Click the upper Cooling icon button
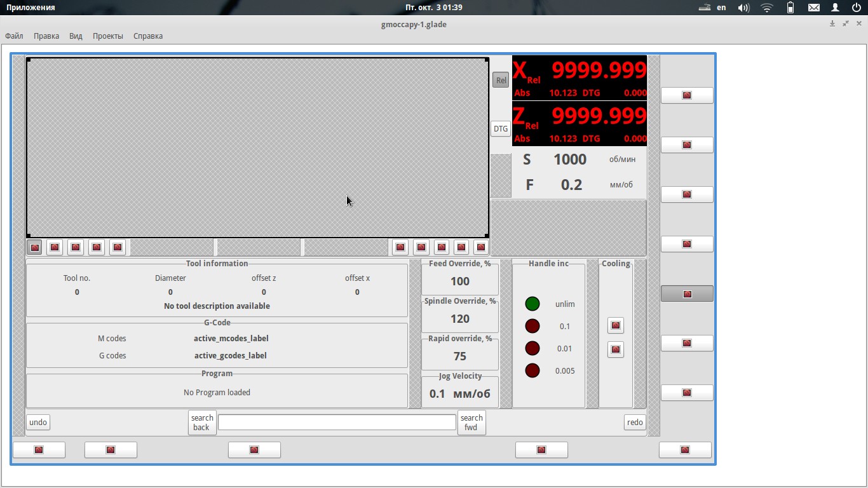868x488 pixels. pyautogui.click(x=616, y=325)
